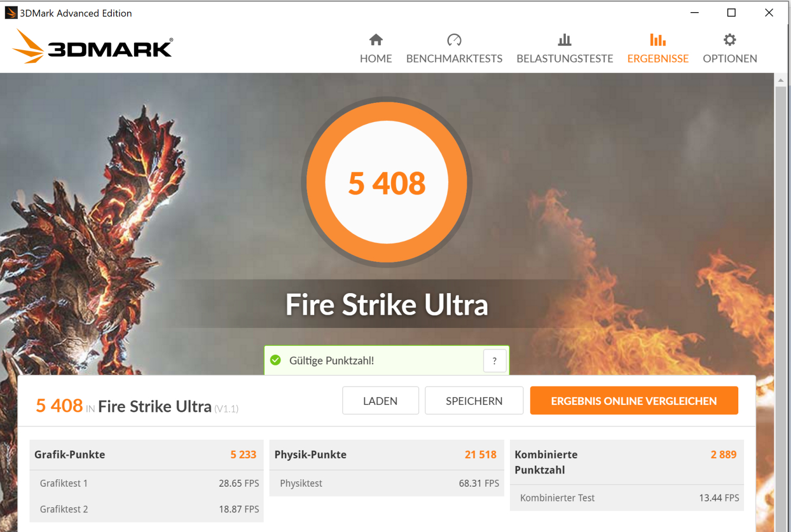This screenshot has width=791, height=532.
Task: Open the BENCHMARKTESTS tab
Action: coord(454,59)
